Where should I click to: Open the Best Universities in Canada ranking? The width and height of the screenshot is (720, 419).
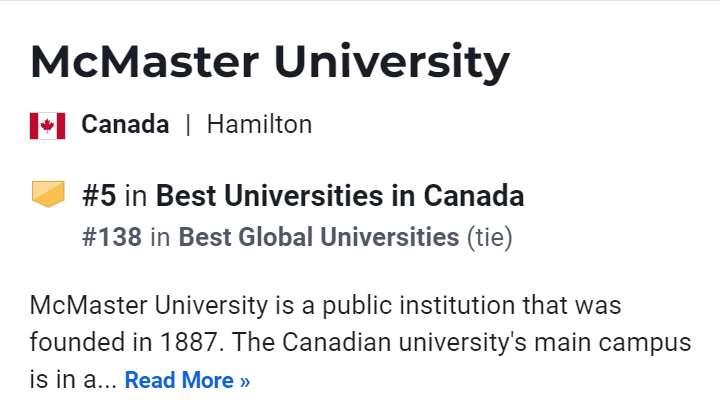(x=340, y=196)
